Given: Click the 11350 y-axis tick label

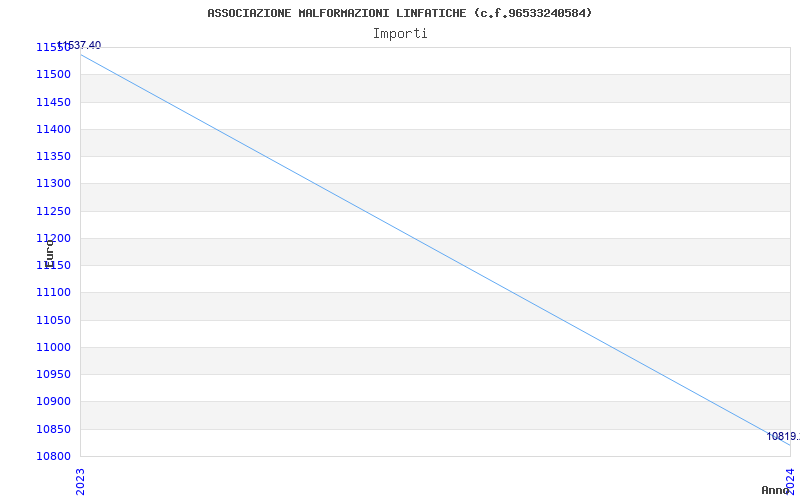Looking at the screenshot, I should coord(53,156).
